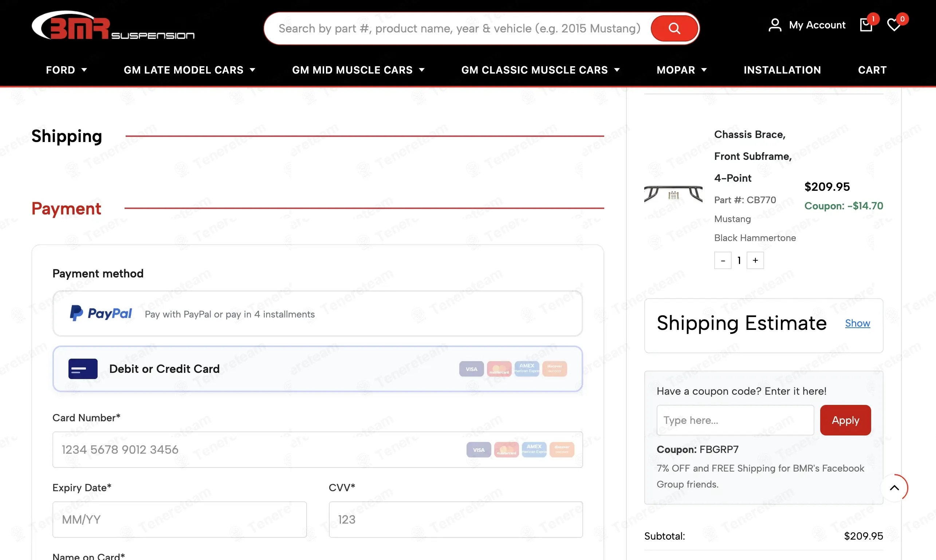Viewport: 936px width, 560px height.
Task: Click the Part #: CB770 text
Action: click(x=745, y=200)
